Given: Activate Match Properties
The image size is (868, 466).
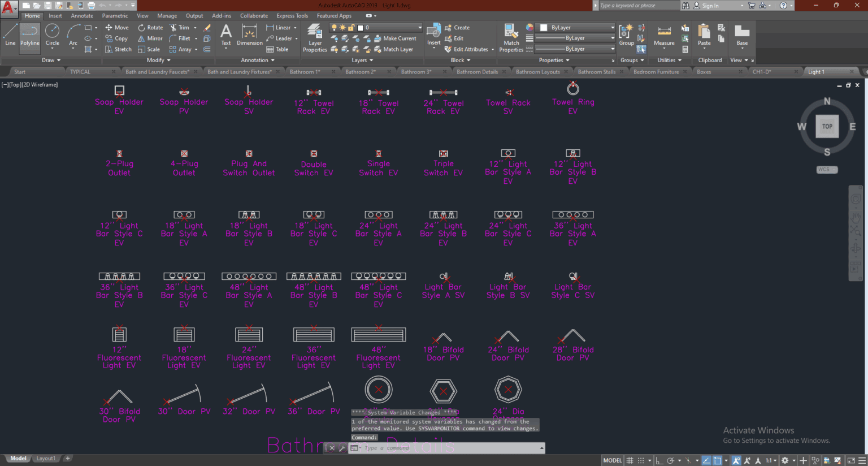Looking at the screenshot, I should pyautogui.click(x=510, y=37).
